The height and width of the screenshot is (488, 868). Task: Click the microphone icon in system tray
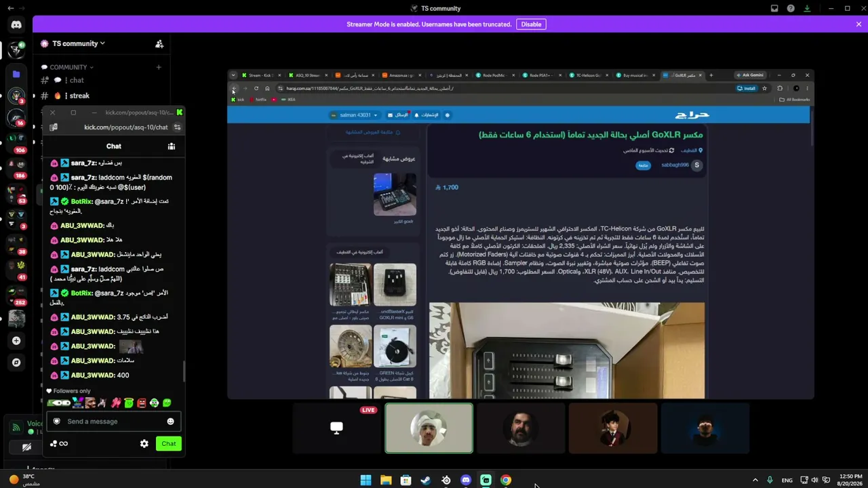(x=770, y=480)
